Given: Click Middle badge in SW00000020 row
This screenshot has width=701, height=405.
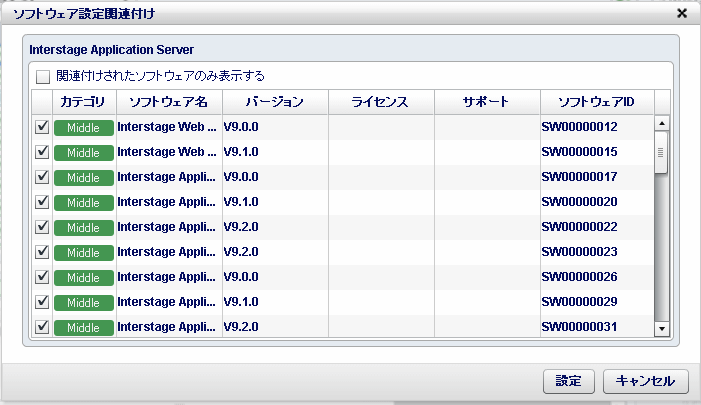Looking at the screenshot, I should click(x=84, y=203).
